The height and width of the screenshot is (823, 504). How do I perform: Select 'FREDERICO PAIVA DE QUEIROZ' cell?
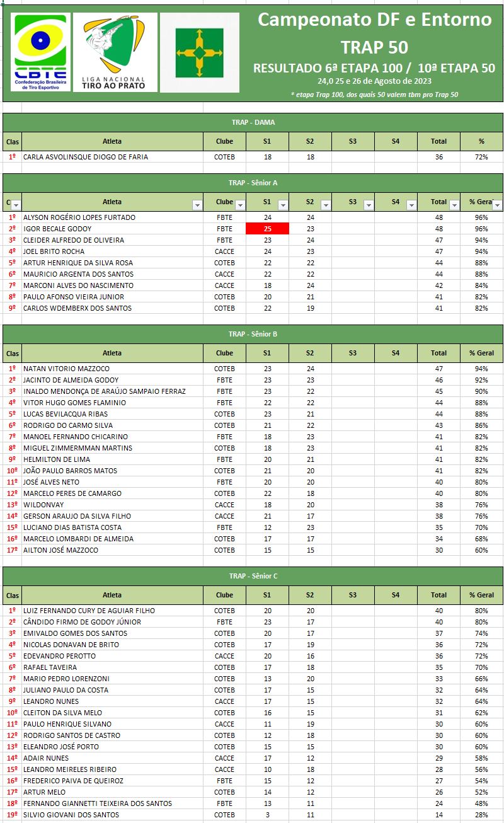click(112, 781)
